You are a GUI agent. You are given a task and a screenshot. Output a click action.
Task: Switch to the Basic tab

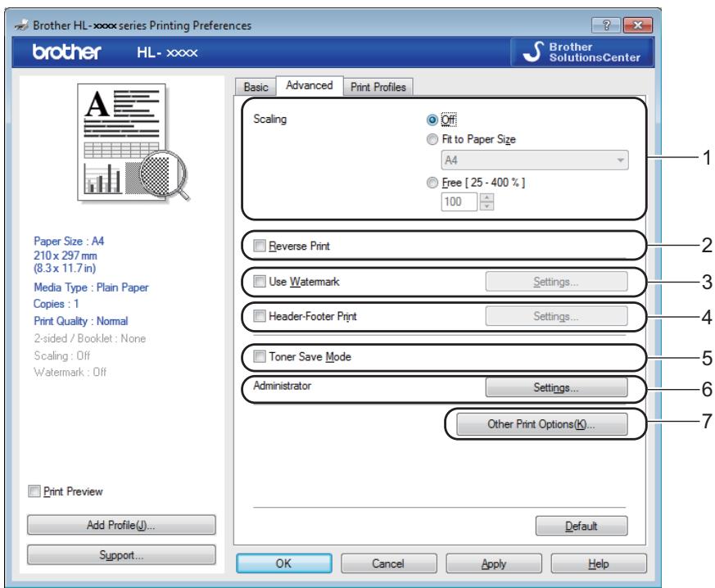(x=256, y=87)
